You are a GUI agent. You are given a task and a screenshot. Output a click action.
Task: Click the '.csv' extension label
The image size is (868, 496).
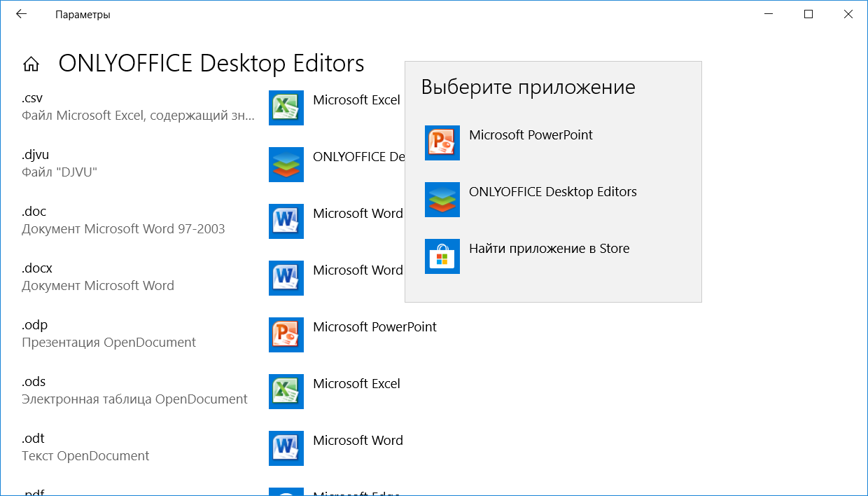pos(32,98)
